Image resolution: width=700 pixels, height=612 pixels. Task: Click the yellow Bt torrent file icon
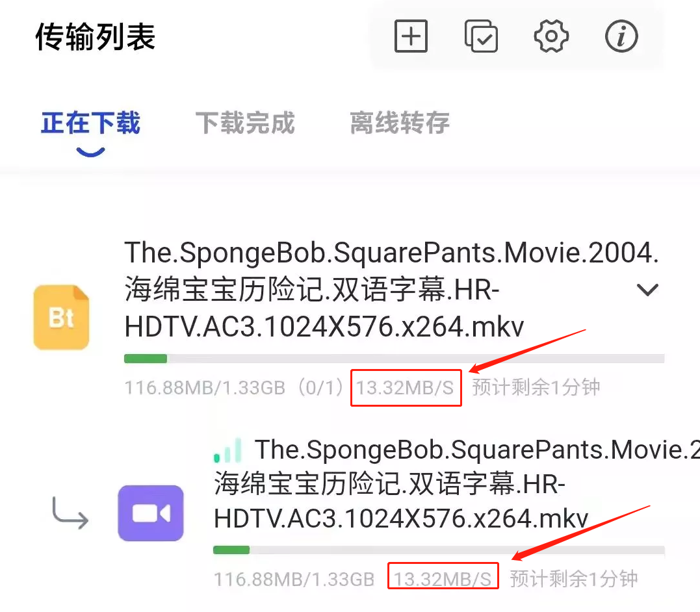point(61,317)
